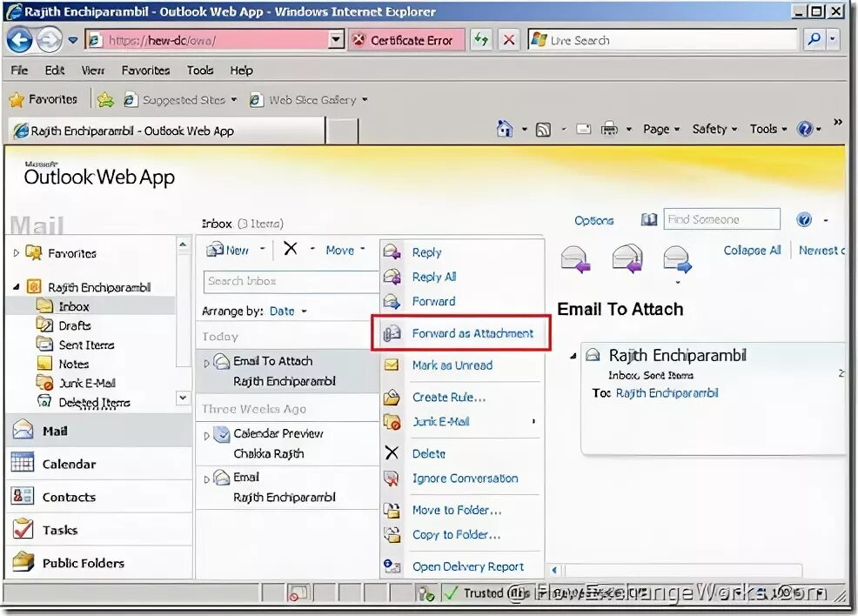Click the Live Search input box
Screen dimensions: 858x616
(663, 40)
